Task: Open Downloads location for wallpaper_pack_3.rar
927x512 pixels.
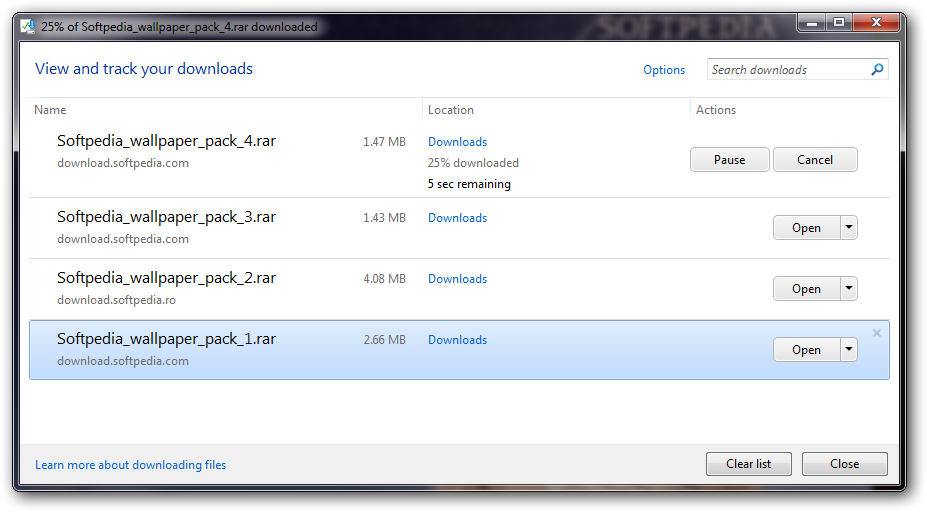Action: [458, 218]
